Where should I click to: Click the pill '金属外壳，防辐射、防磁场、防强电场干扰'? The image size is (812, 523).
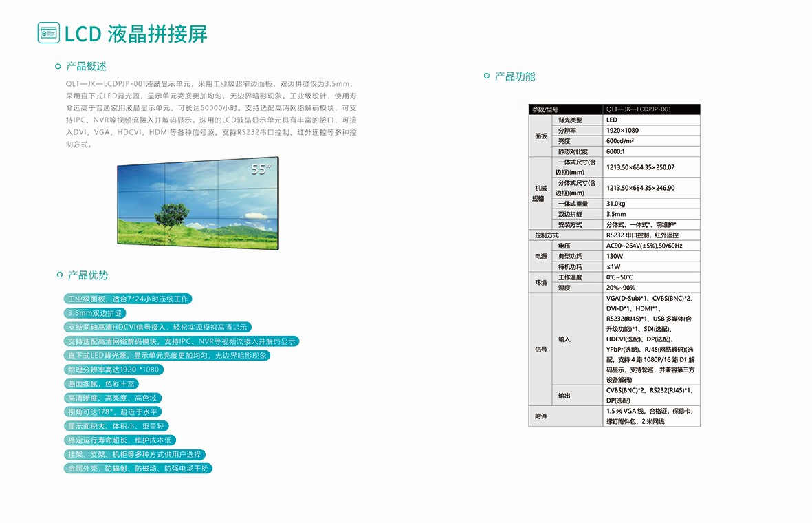tap(138, 469)
